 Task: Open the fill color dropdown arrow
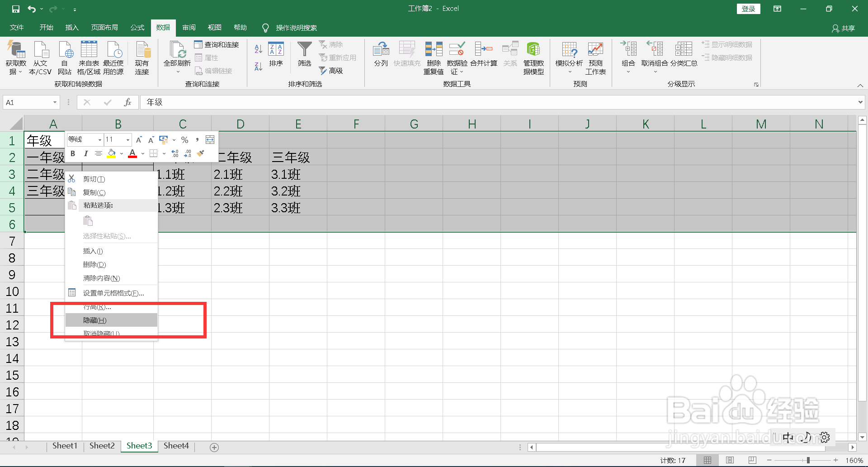click(121, 153)
